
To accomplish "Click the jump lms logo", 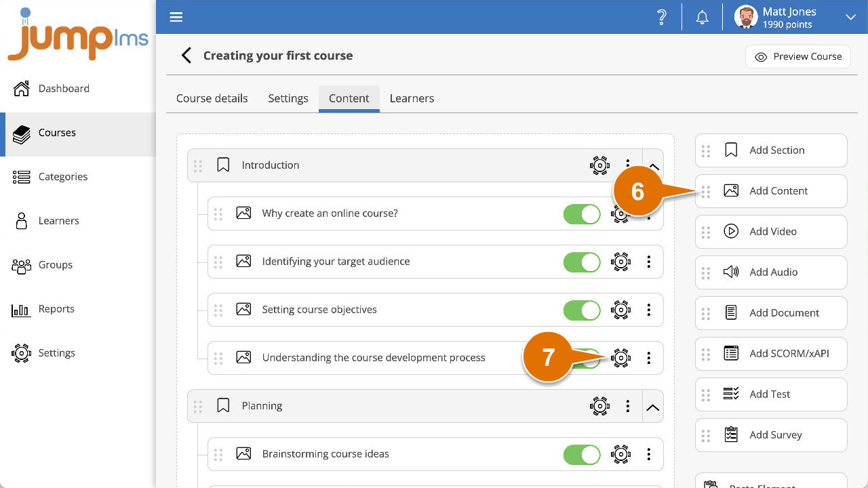I will (x=78, y=35).
